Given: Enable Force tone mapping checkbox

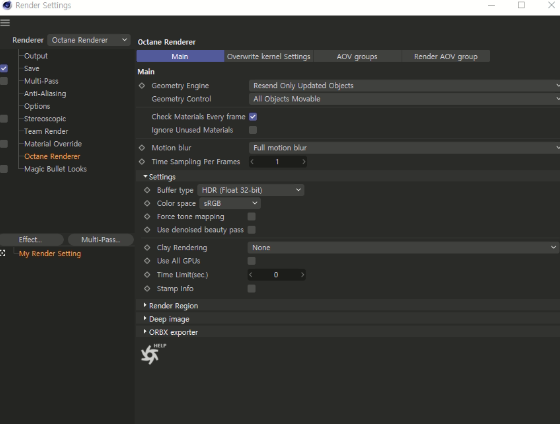Looking at the screenshot, I should click(x=251, y=216).
